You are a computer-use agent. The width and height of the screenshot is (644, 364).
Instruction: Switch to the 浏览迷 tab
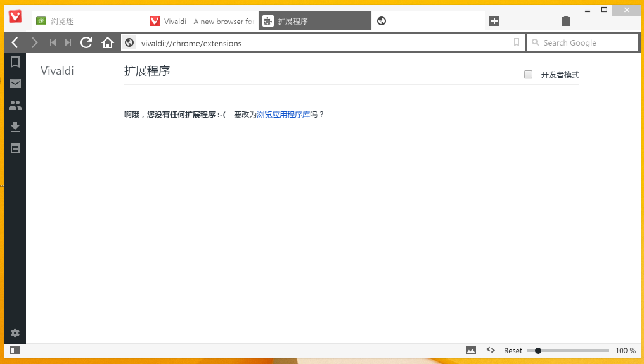pyautogui.click(x=88, y=21)
